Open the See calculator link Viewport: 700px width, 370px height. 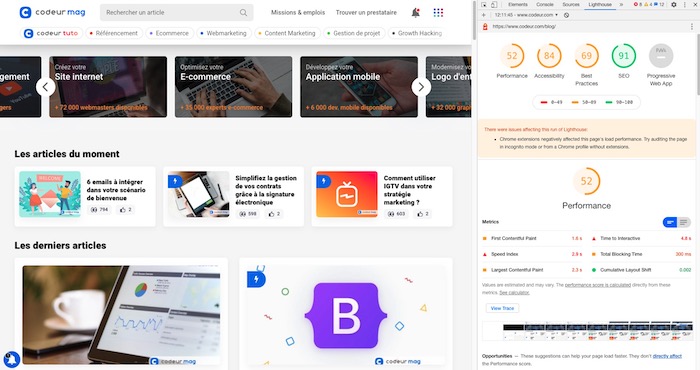(514, 293)
